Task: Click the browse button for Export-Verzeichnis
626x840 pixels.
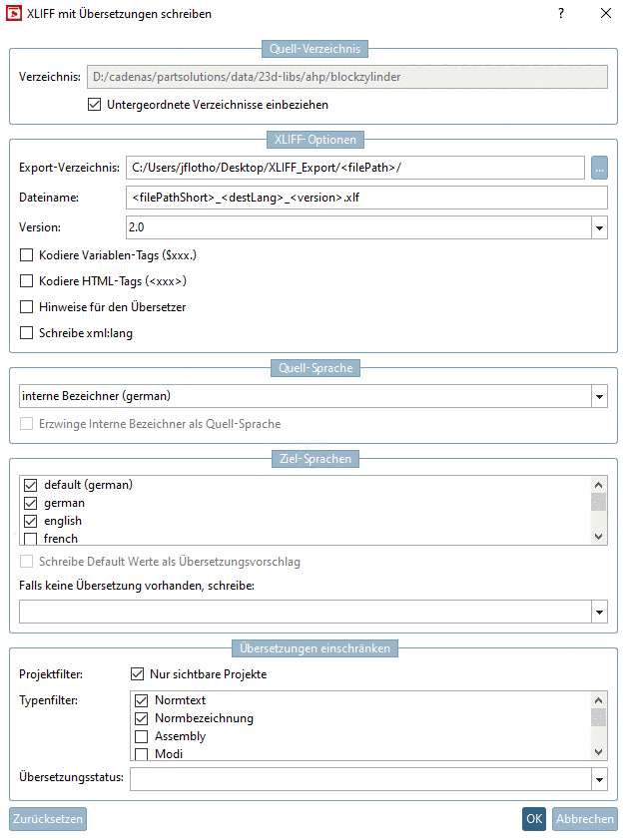Action: click(599, 168)
